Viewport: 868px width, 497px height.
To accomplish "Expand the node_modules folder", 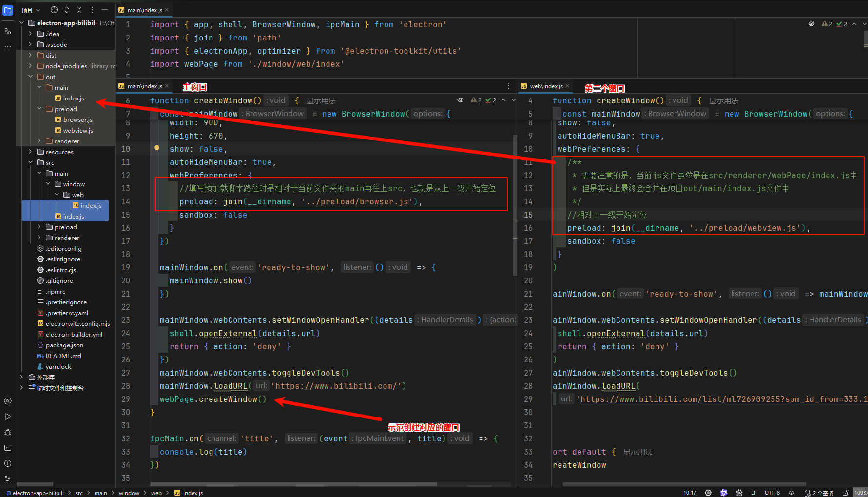I will [31, 66].
